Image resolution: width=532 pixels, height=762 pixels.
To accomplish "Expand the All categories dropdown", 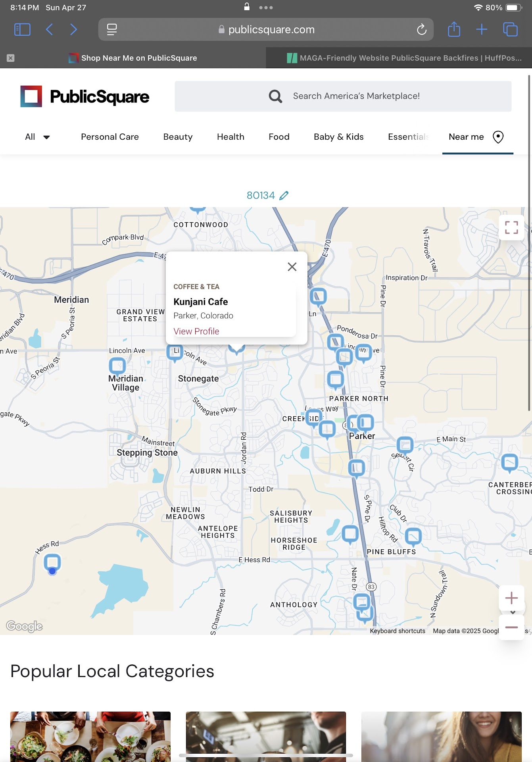I will (37, 137).
